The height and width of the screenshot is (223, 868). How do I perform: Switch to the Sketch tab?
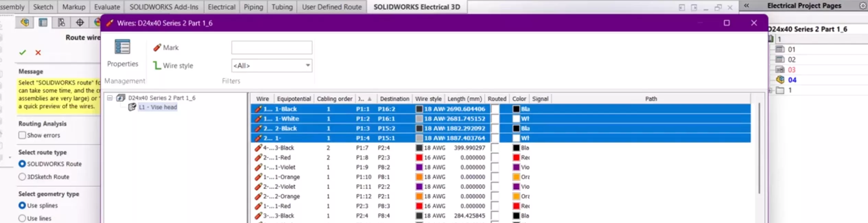(x=43, y=7)
